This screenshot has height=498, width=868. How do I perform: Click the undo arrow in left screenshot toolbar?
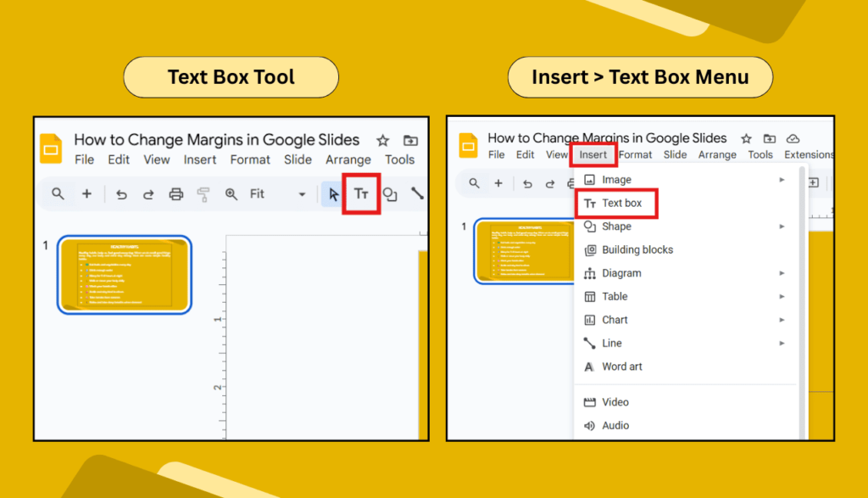click(121, 194)
